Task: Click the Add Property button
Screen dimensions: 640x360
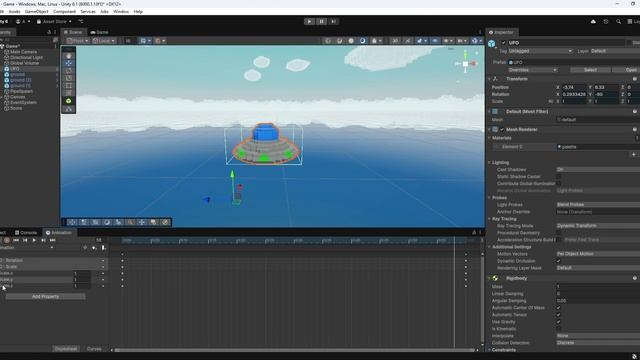Action: pyautogui.click(x=45, y=297)
